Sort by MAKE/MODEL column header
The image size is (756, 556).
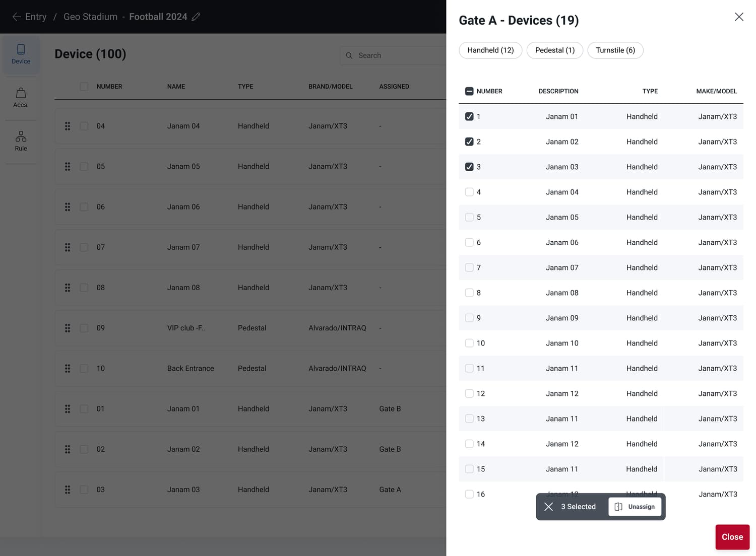(x=716, y=91)
